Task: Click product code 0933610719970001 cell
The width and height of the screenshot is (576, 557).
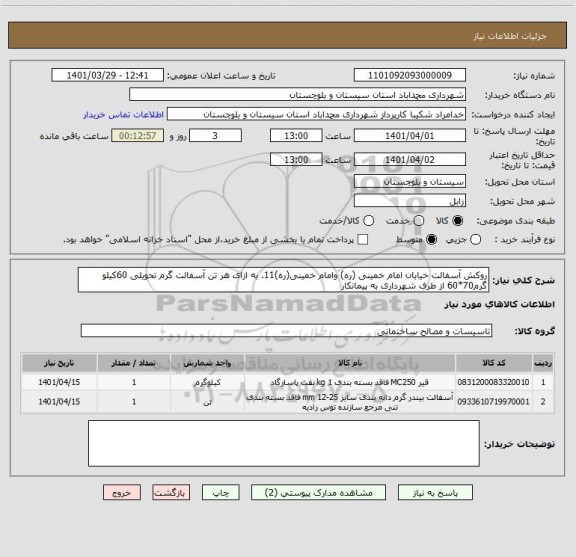Action: coord(494,402)
